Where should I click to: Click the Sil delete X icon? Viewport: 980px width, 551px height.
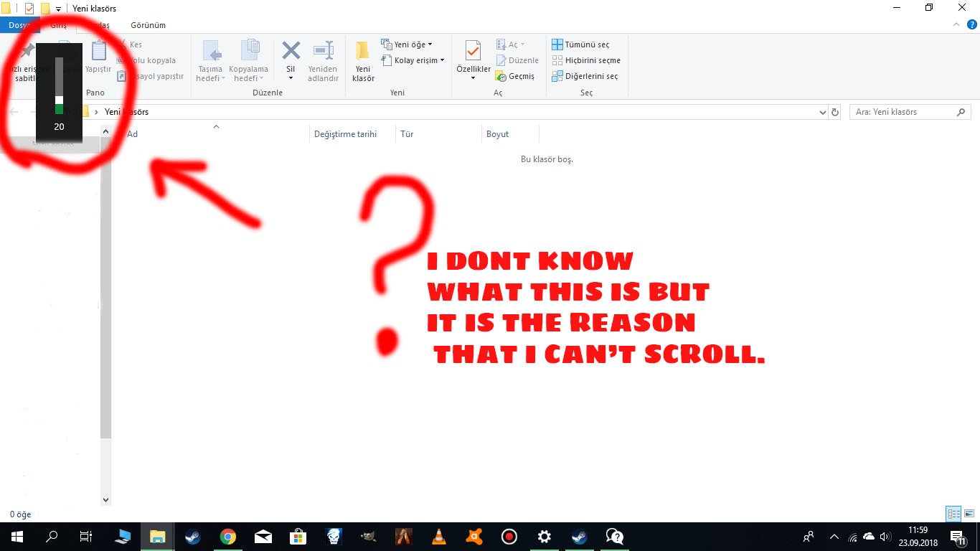[291, 50]
